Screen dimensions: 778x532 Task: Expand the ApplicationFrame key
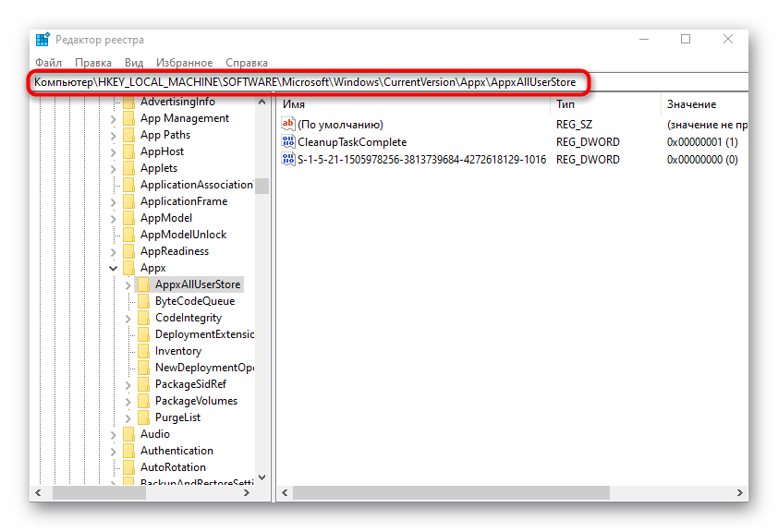point(113,202)
